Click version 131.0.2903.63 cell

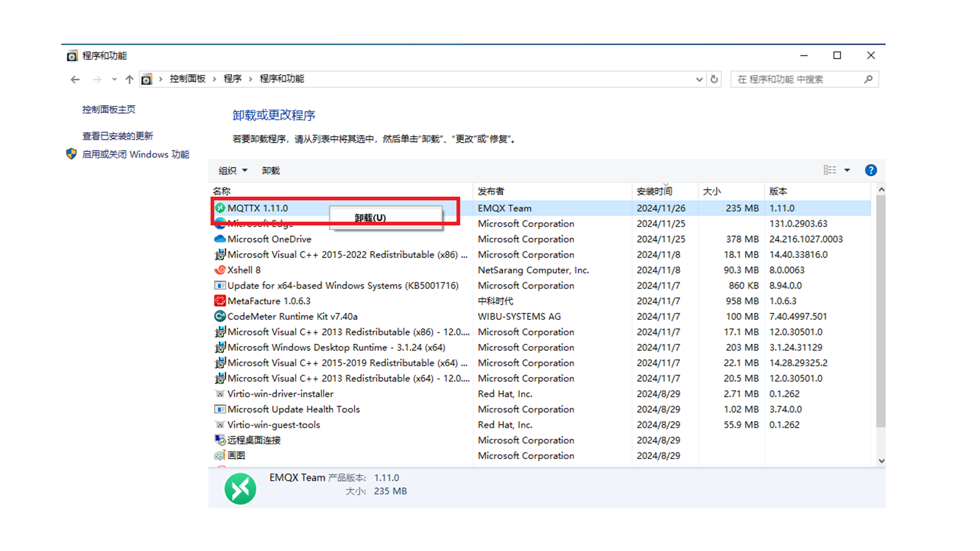(x=798, y=223)
